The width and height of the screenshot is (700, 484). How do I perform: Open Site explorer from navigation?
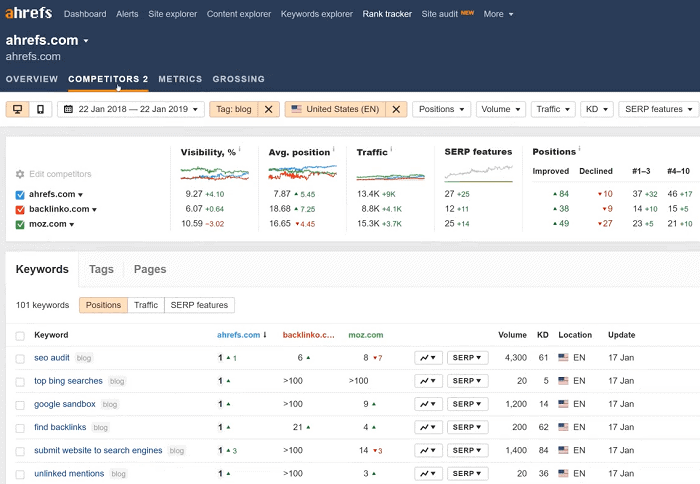[x=172, y=14]
